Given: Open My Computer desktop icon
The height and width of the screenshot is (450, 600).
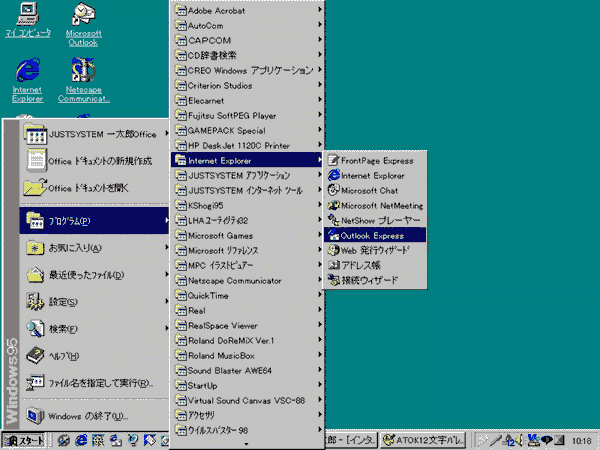Looking at the screenshot, I should click(x=28, y=20).
